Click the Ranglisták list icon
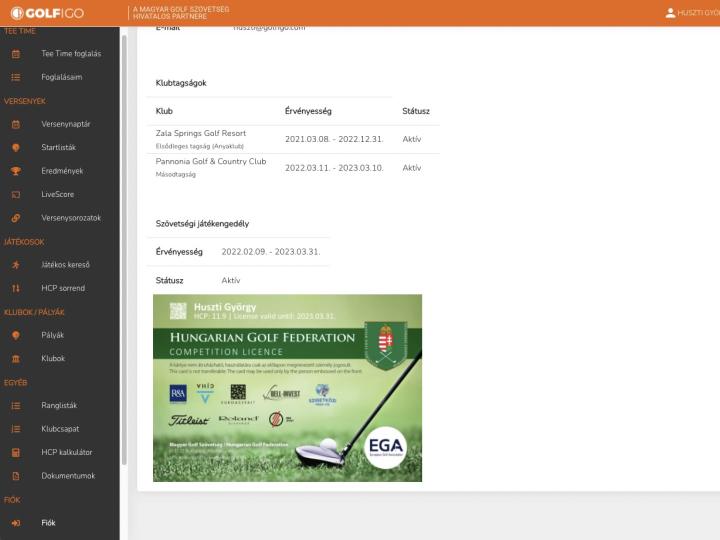720x540 pixels. [16, 405]
